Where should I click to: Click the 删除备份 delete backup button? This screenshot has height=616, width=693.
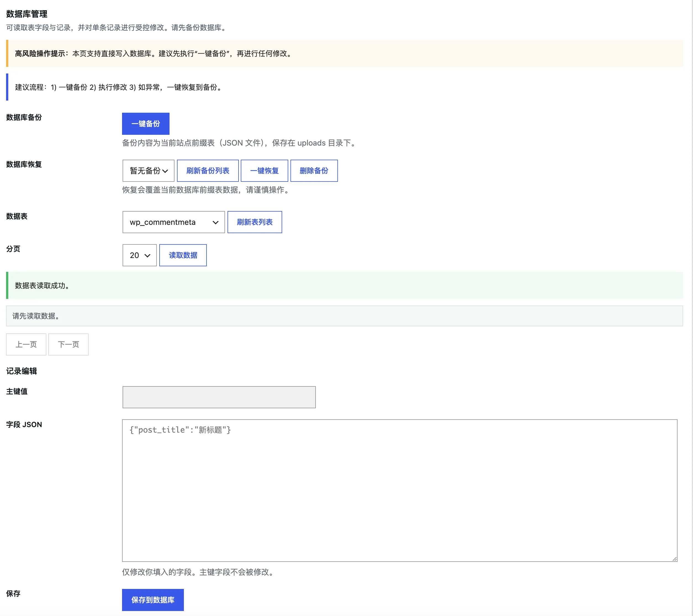point(314,171)
